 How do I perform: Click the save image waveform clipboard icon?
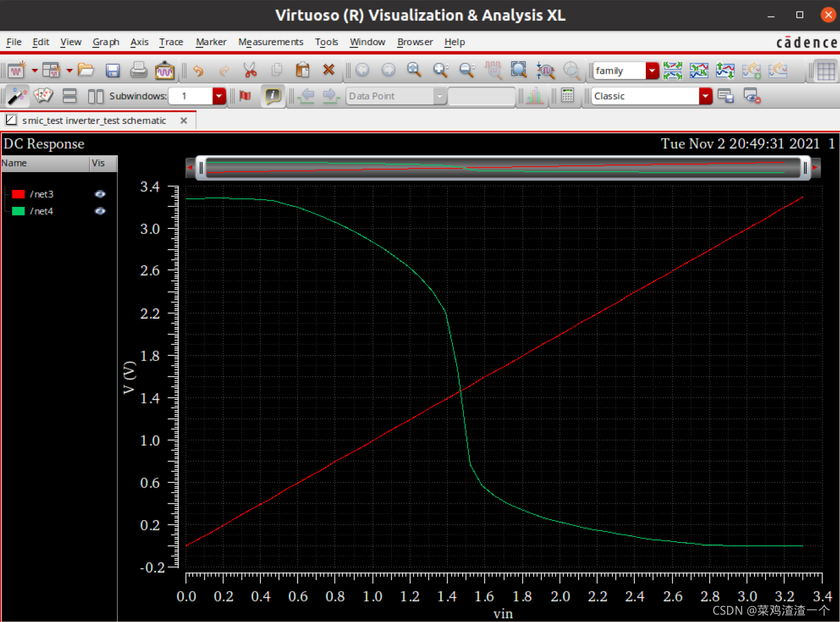coord(164,70)
